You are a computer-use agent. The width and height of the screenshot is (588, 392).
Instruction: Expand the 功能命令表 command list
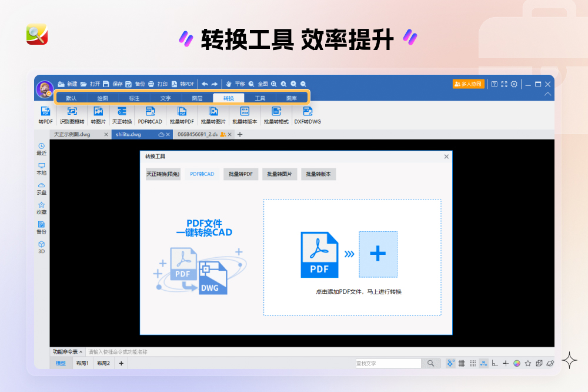[x=68, y=351]
